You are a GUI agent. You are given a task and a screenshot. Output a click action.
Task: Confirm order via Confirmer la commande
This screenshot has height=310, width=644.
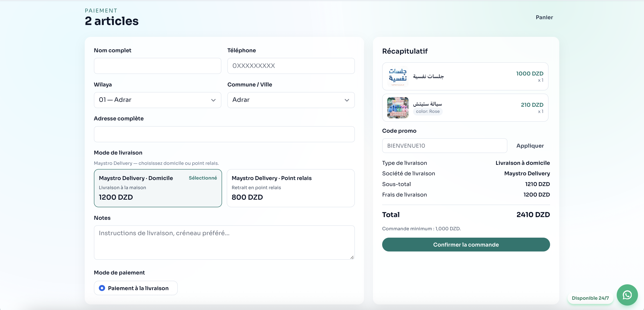pyautogui.click(x=466, y=245)
